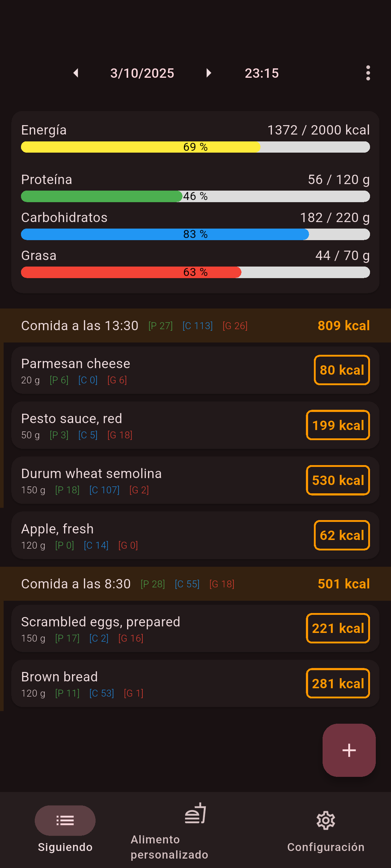Tap the plus add food button
This screenshot has width=391, height=868.
pos(349,750)
